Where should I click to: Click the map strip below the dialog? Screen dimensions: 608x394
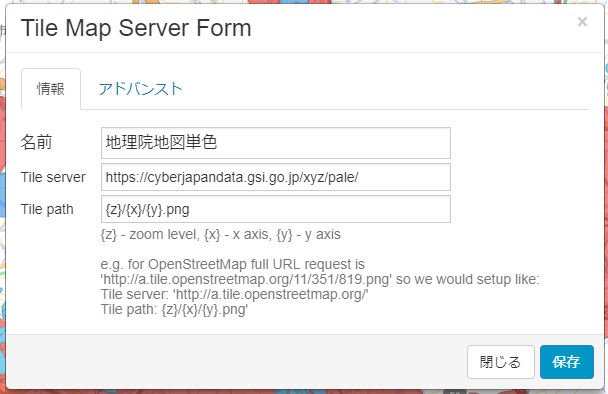tap(304, 392)
